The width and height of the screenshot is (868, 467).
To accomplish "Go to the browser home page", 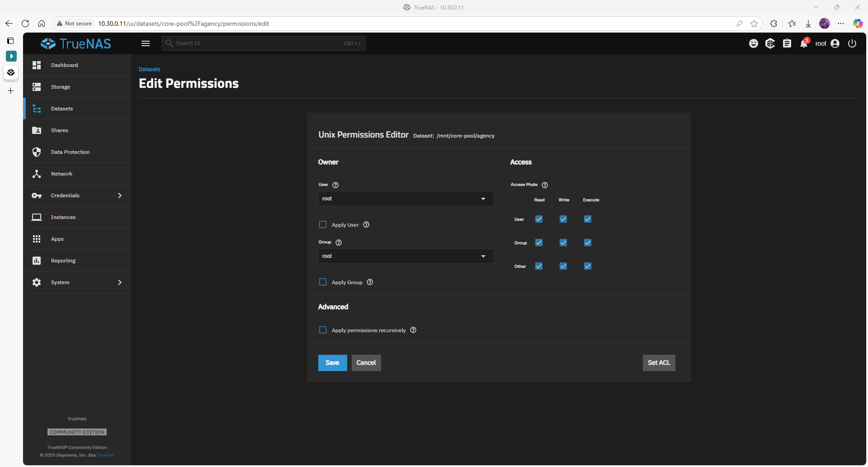I will (42, 24).
